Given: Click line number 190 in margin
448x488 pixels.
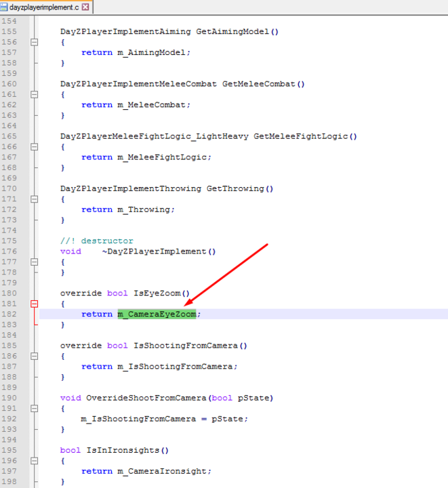Looking at the screenshot, I should (9, 398).
